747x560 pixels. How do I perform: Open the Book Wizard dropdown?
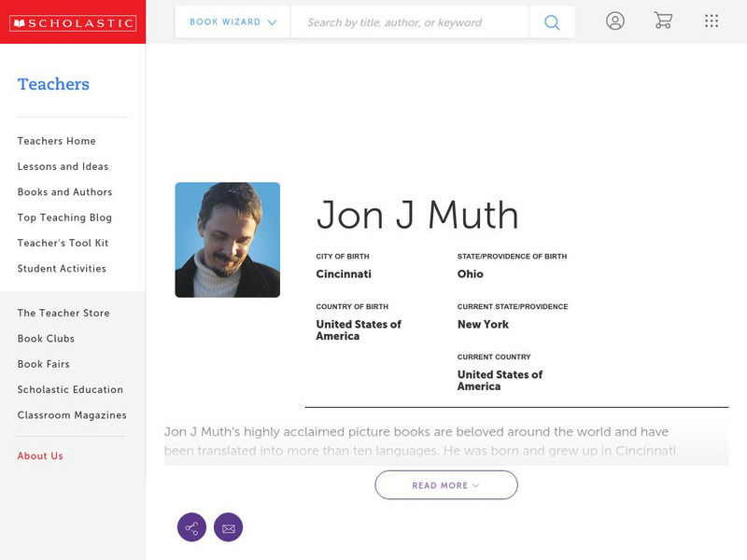(233, 22)
